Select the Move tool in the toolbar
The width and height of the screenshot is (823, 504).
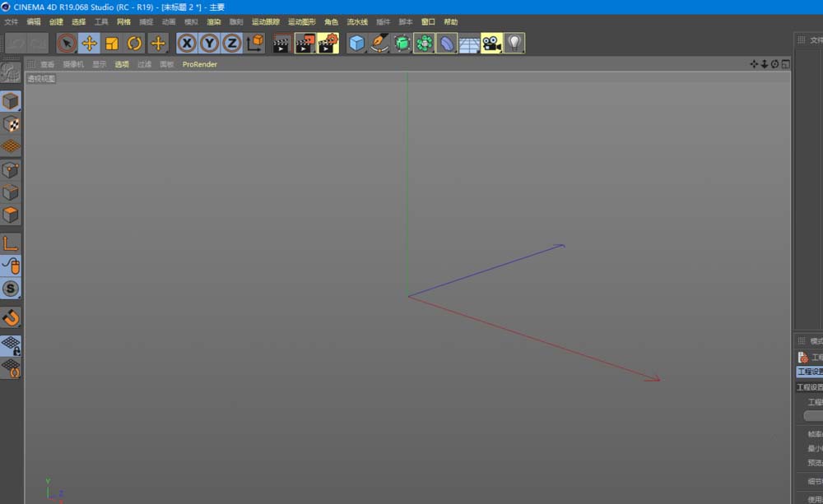tap(89, 44)
